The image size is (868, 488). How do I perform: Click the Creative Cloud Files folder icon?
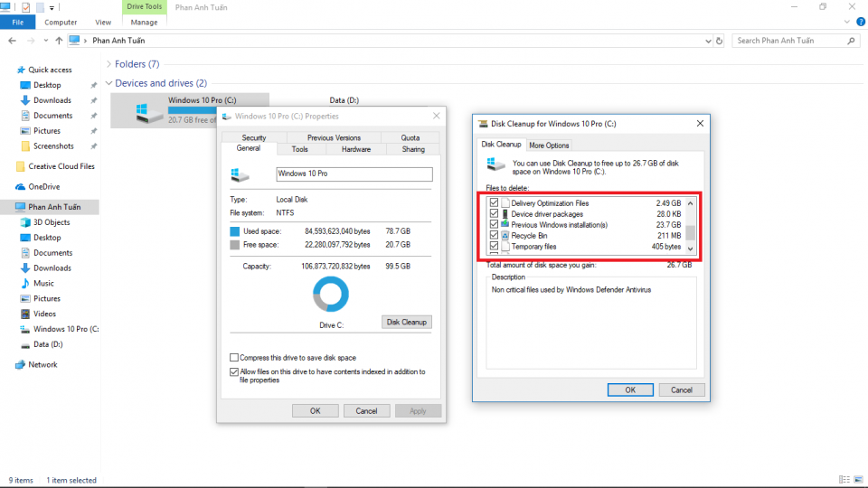[21, 166]
